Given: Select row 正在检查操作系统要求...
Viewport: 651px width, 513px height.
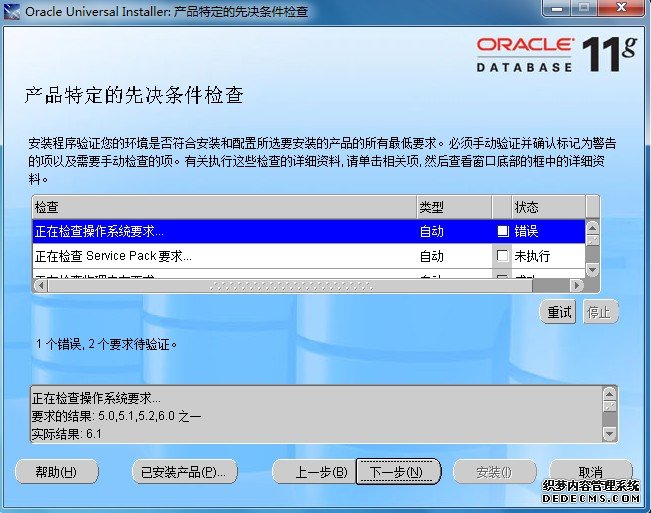Looking at the screenshot, I should [x=308, y=231].
